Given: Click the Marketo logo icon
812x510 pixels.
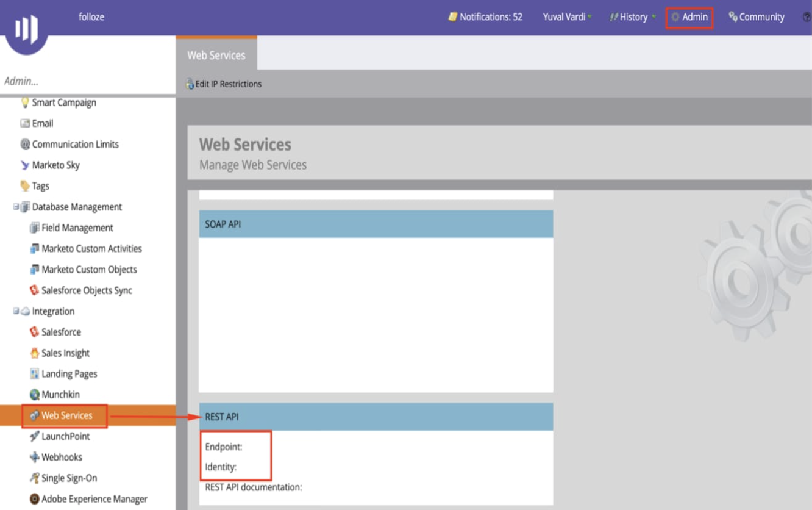Looking at the screenshot, I should [26, 29].
